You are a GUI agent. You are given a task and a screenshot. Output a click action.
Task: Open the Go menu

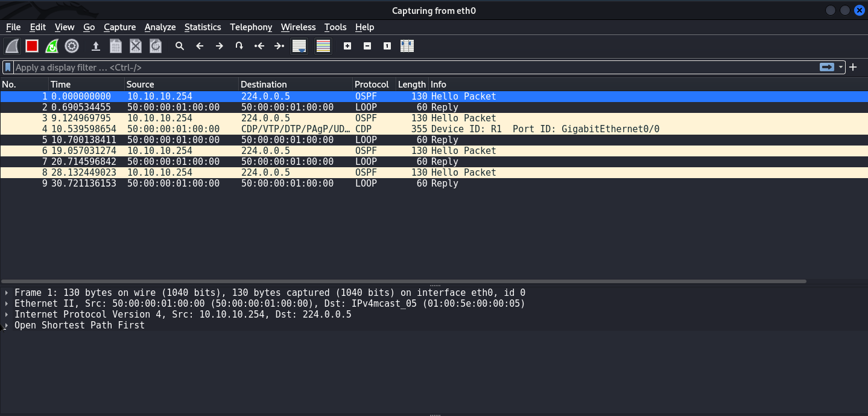(x=89, y=27)
